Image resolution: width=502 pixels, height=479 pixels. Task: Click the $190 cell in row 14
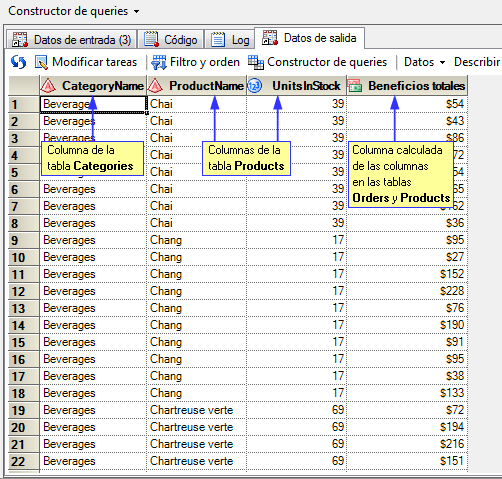click(407, 325)
